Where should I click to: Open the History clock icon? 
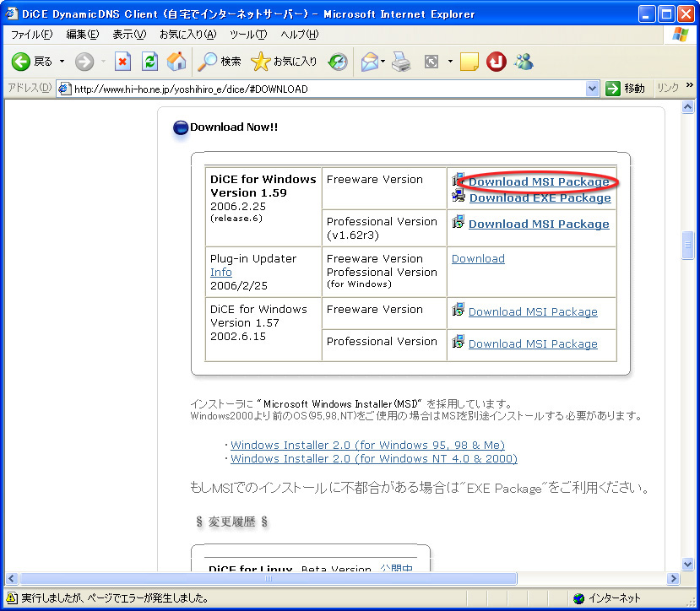[x=338, y=62]
